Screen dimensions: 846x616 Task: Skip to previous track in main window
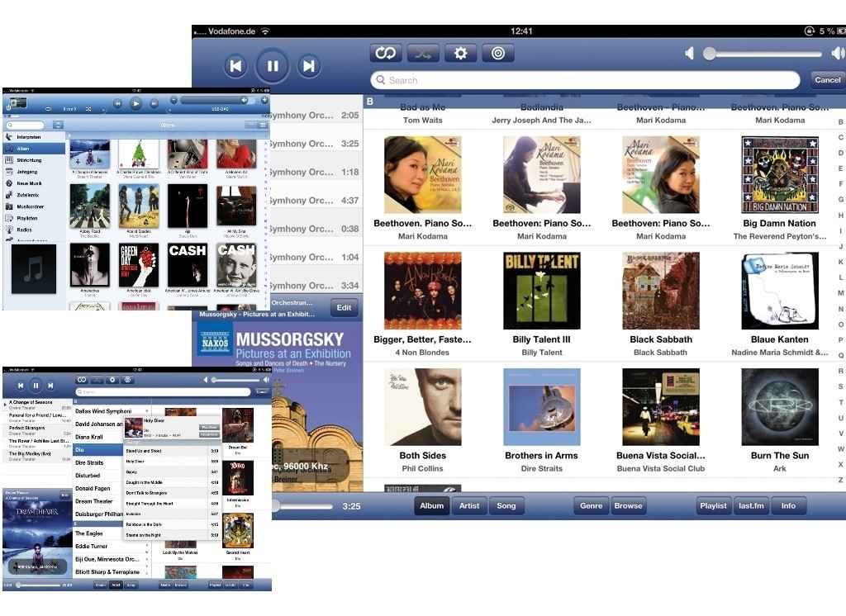(235, 66)
